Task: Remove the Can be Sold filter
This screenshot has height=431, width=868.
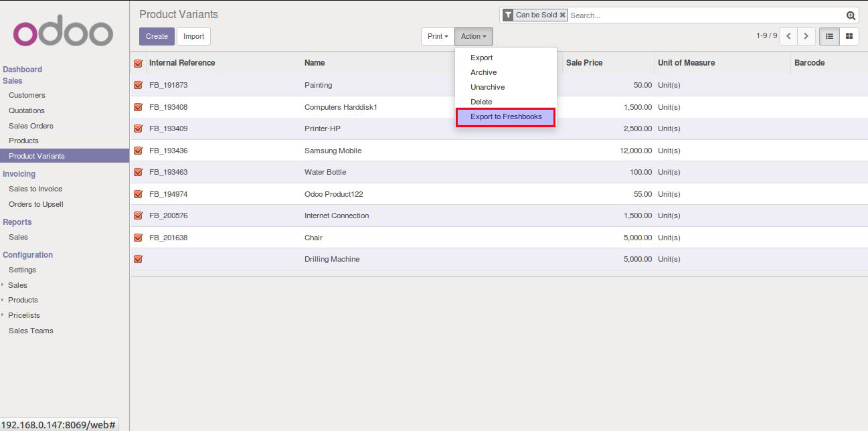Action: [x=563, y=15]
